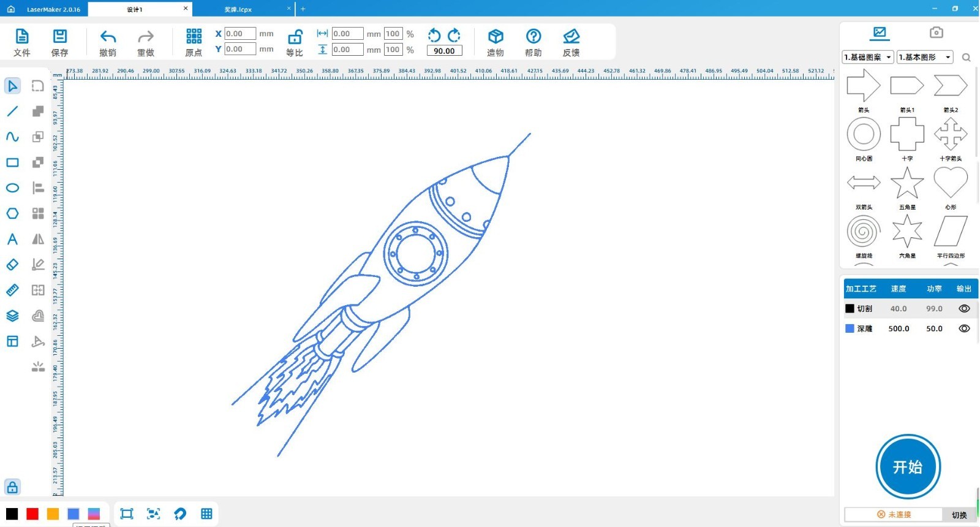Click the eraser tool
The height and width of the screenshot is (527, 980).
pyautogui.click(x=12, y=265)
